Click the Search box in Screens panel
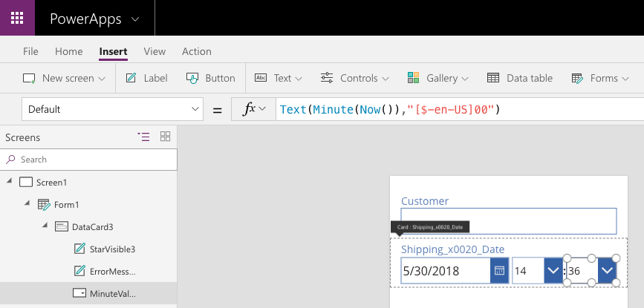644x308 pixels. (x=88, y=159)
